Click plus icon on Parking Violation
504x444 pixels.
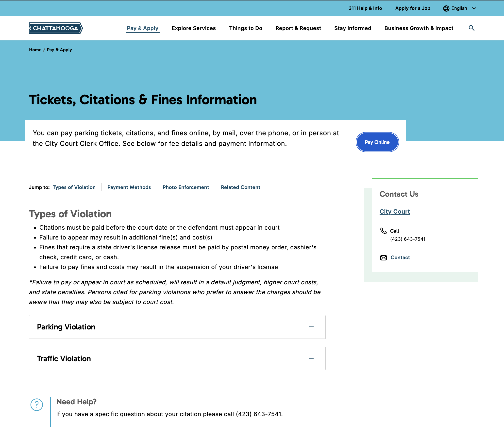point(311,327)
